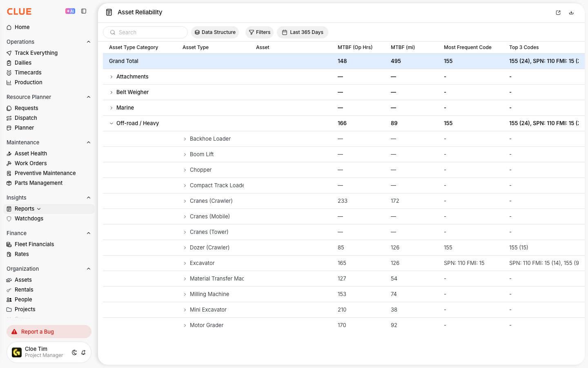Open Planner calendar icon

9,128
